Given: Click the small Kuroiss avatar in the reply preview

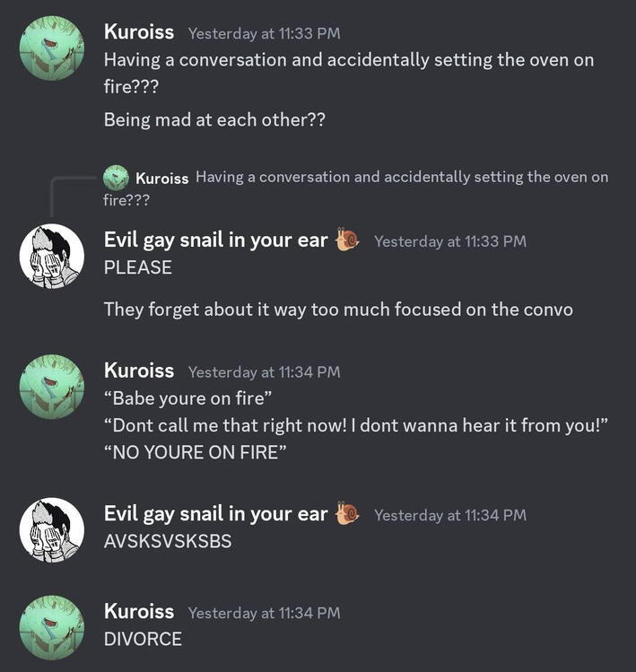Looking at the screenshot, I should coord(116,178).
